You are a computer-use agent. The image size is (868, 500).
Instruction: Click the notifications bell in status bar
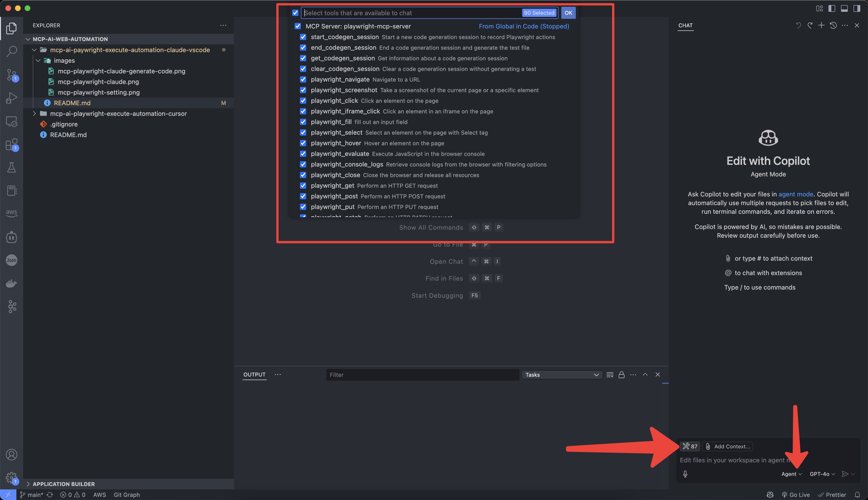tap(857, 495)
